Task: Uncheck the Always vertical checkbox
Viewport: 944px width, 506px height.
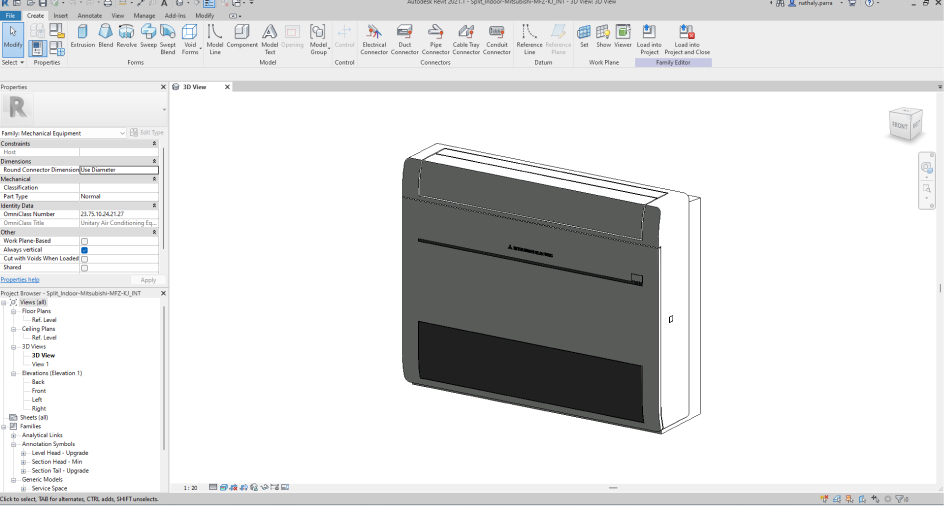Action: click(x=84, y=250)
